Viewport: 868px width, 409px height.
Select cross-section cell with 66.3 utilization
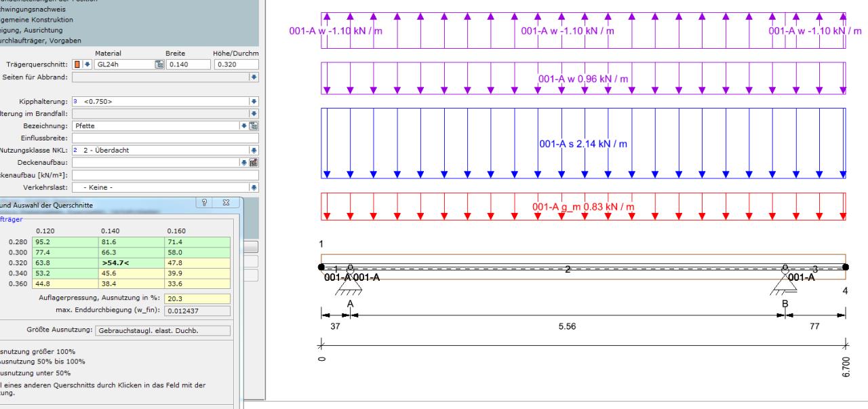(x=132, y=251)
